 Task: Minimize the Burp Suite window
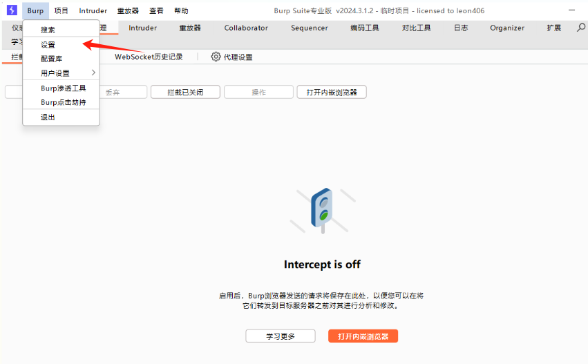[571, 10]
